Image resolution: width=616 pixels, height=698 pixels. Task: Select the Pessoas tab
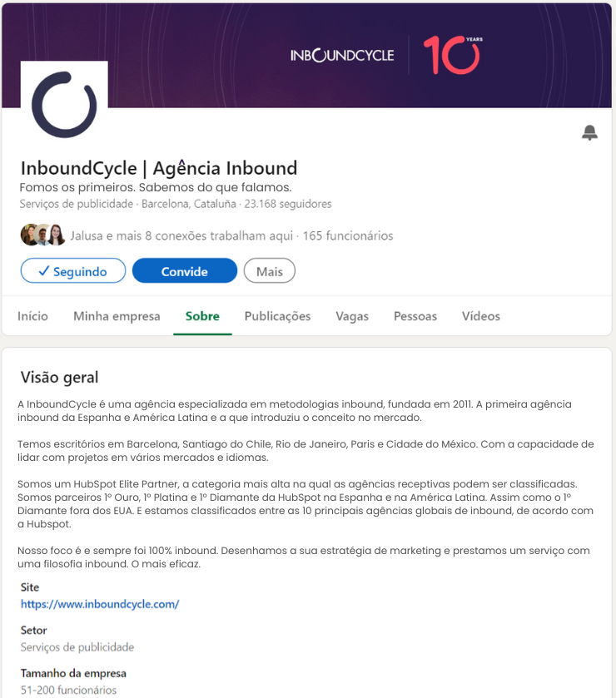pos(415,317)
